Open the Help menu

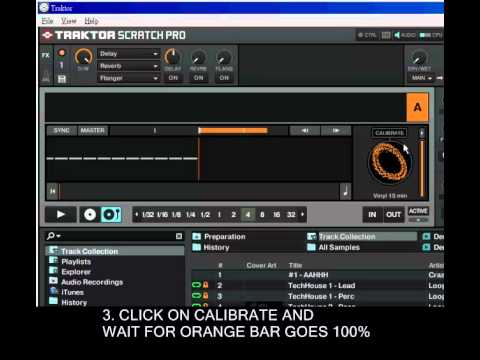tap(91, 21)
